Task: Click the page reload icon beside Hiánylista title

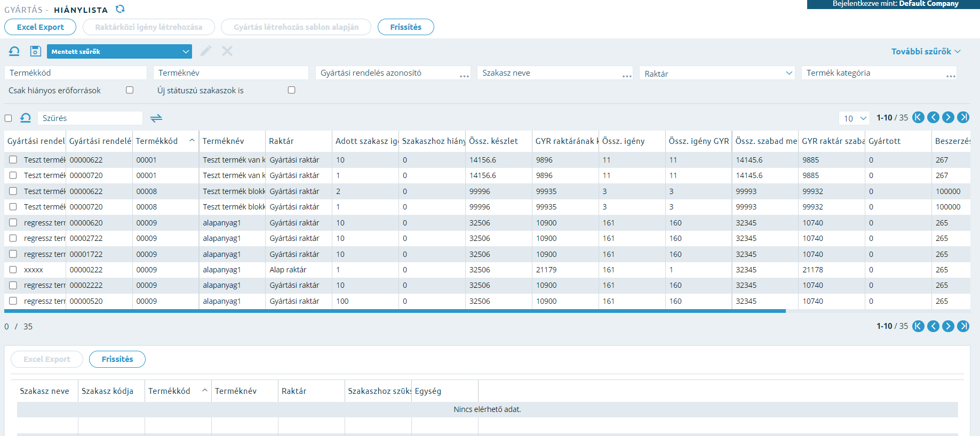Action: (120, 9)
